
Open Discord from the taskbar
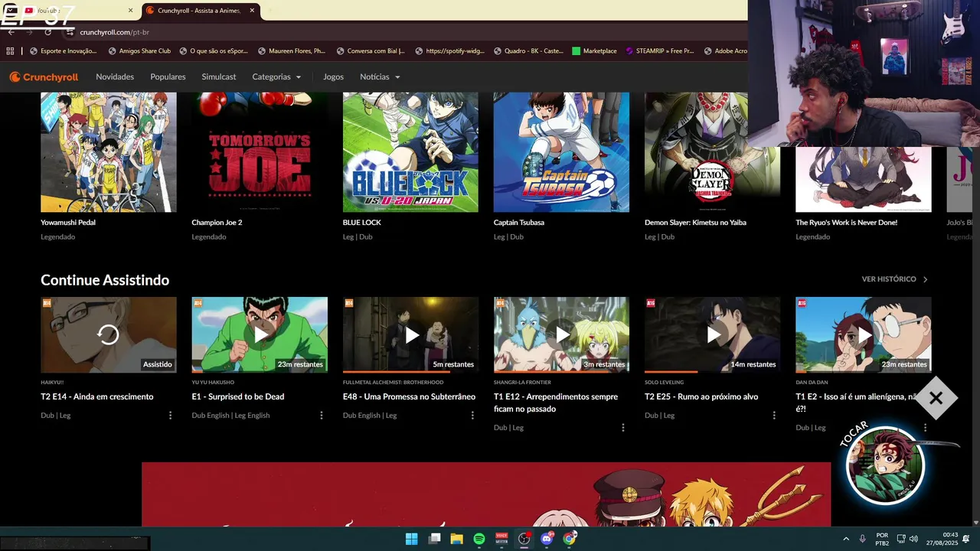click(547, 539)
